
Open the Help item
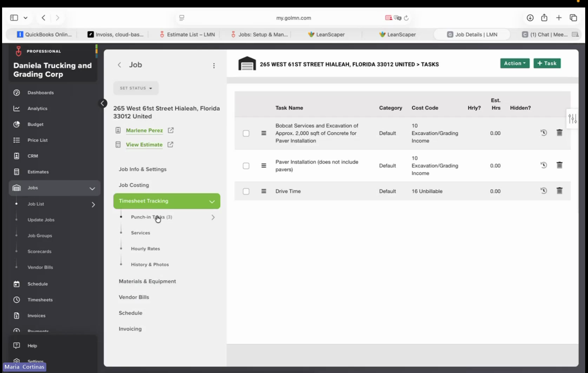32,346
